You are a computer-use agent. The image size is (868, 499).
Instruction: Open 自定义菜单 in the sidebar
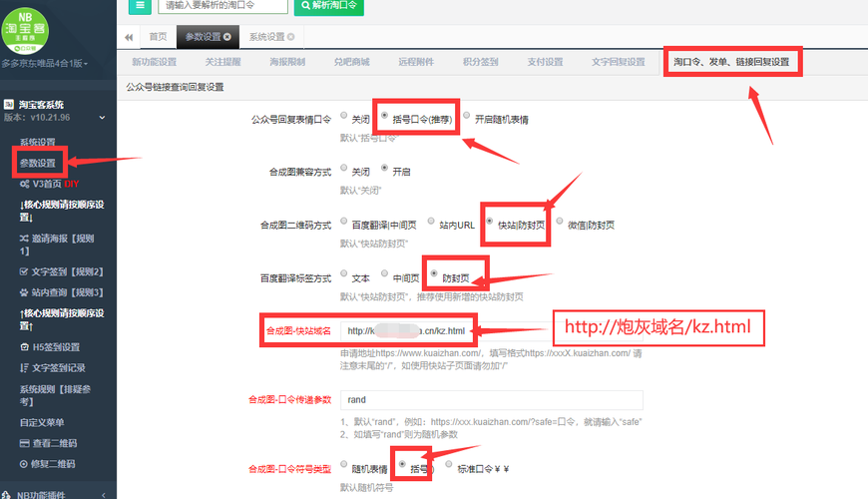42,422
